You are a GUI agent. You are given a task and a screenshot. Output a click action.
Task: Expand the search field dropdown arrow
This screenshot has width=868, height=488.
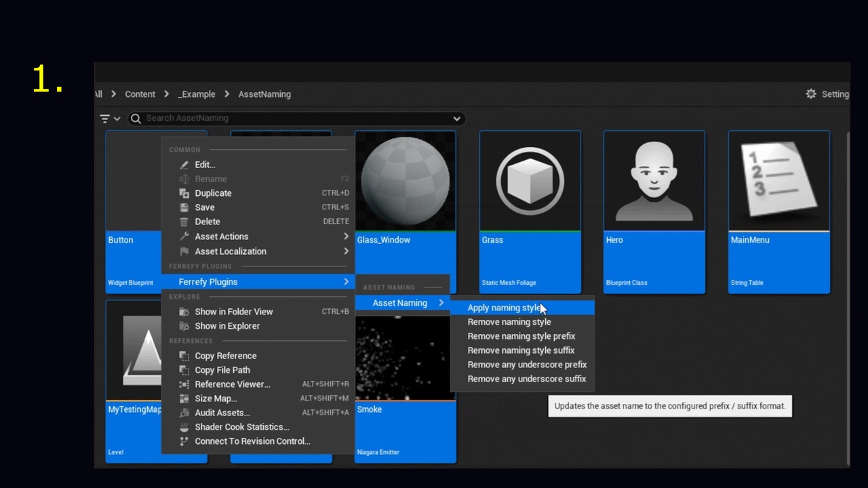(x=456, y=118)
